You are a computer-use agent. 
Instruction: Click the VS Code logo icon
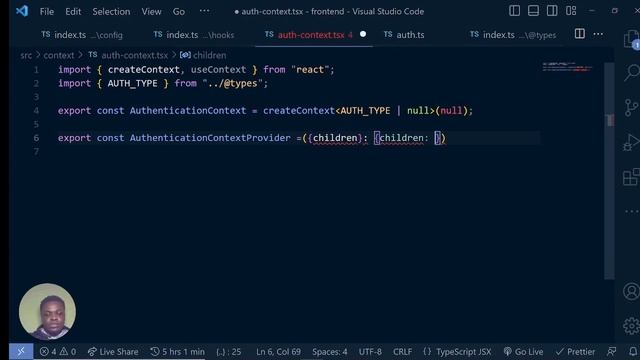click(x=22, y=11)
